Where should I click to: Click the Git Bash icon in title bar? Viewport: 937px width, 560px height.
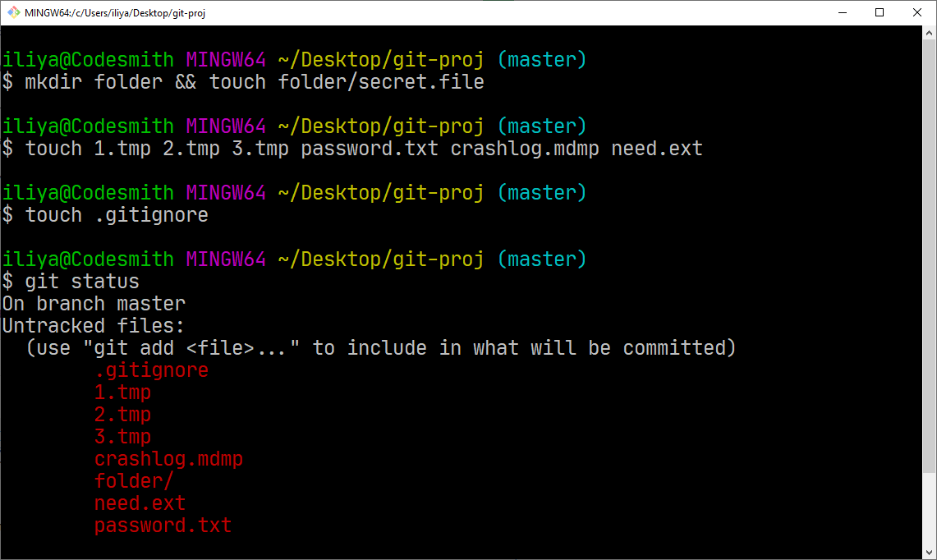(13, 12)
